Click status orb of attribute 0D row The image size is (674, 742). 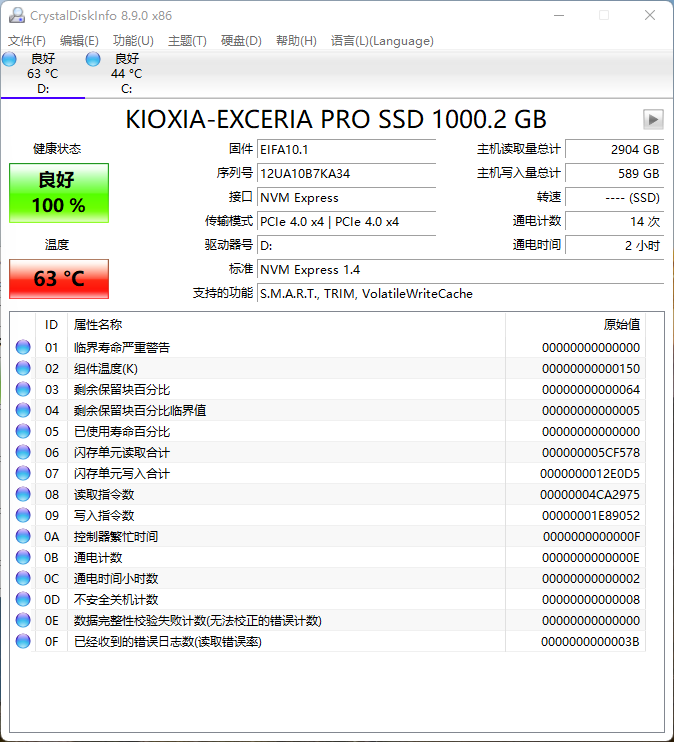click(x=23, y=599)
